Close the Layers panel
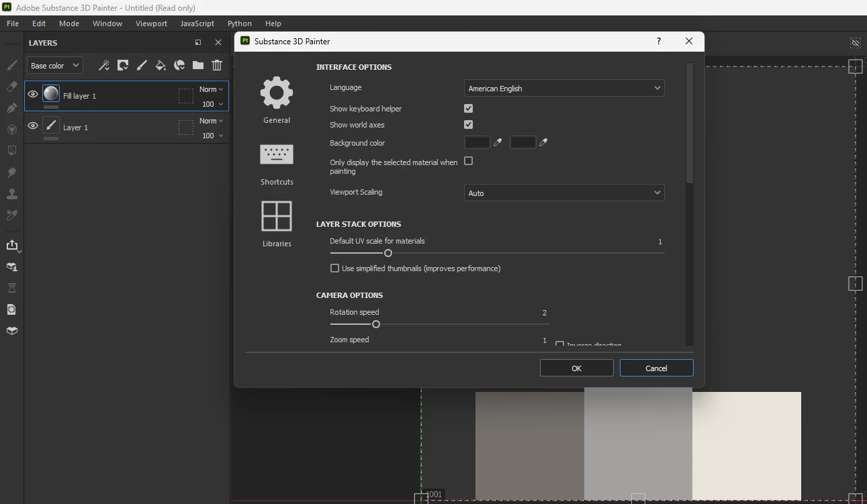The height and width of the screenshot is (504, 867). pyautogui.click(x=218, y=42)
